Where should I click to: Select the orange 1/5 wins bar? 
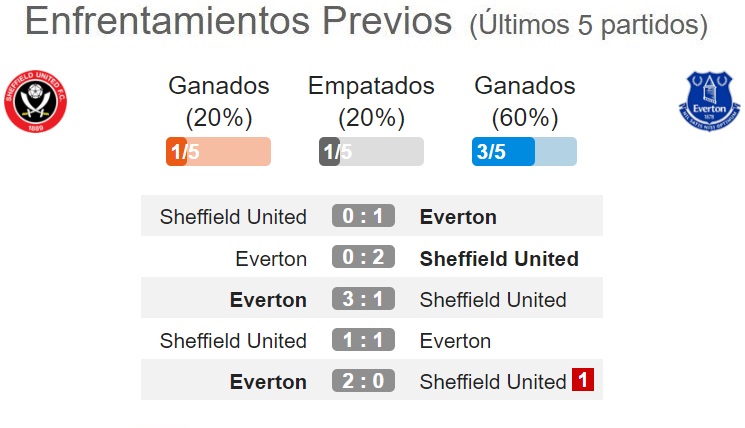(x=219, y=152)
